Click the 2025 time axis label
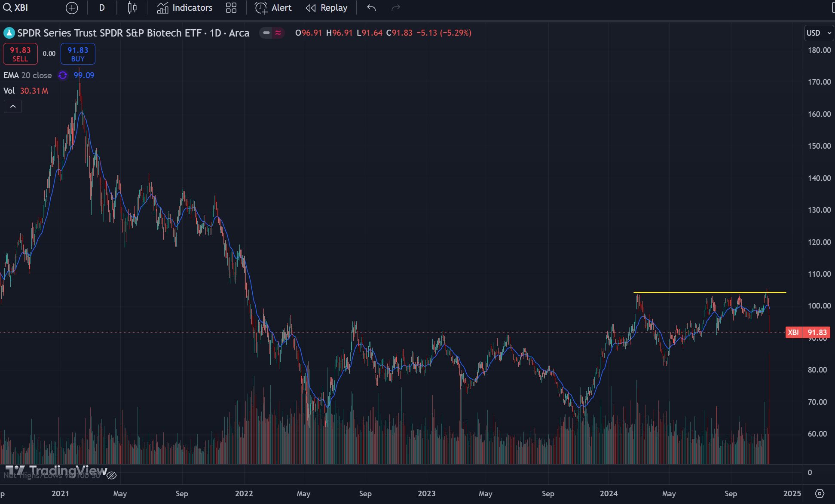 (792, 494)
